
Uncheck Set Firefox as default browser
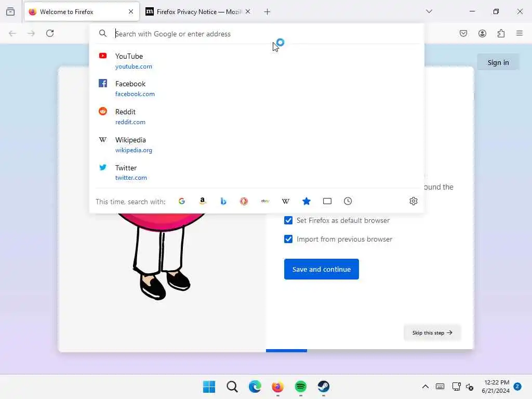288,220
